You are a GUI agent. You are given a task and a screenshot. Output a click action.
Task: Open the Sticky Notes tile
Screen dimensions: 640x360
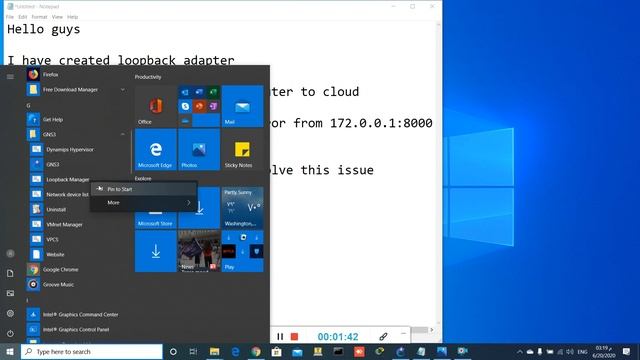[242, 149]
